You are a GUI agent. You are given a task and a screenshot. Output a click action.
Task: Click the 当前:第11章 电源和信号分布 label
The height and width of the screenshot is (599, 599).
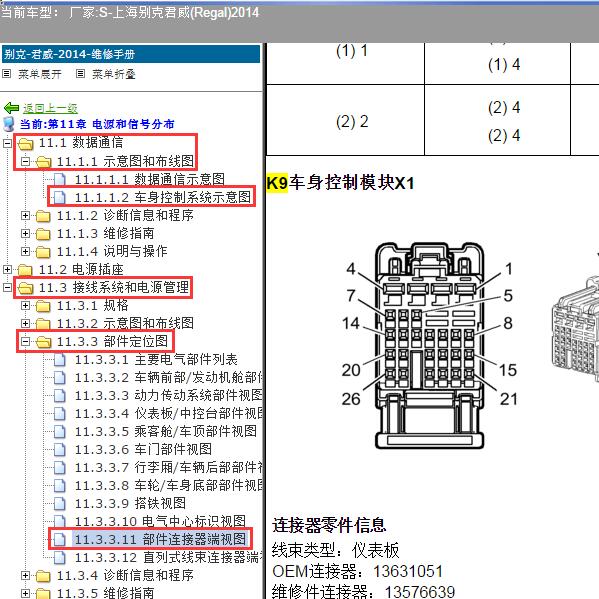click(x=97, y=124)
